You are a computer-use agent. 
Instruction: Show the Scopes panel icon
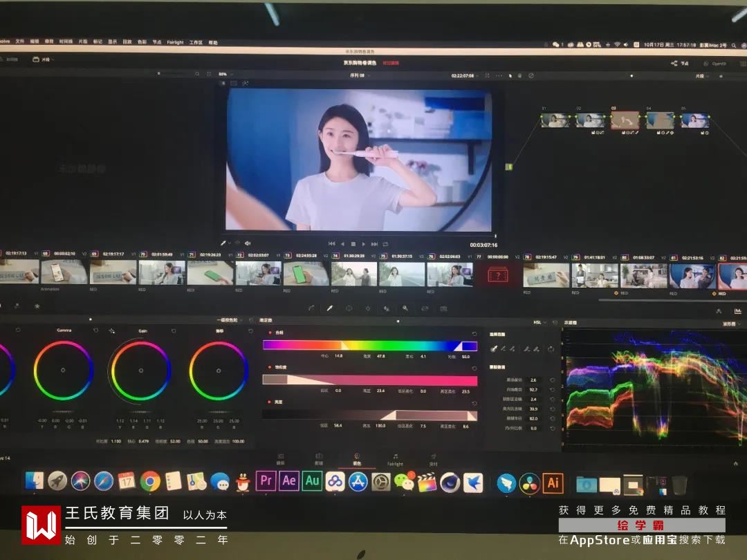pos(737,311)
